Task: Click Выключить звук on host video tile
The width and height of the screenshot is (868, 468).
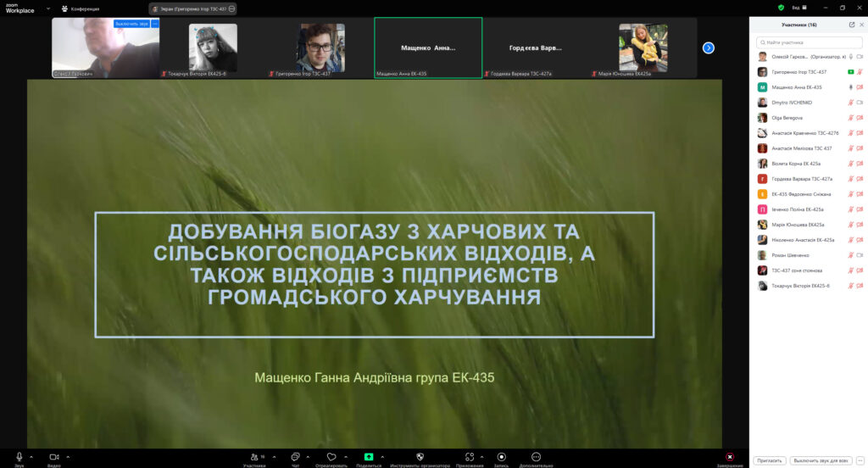Action: pyautogui.click(x=131, y=24)
